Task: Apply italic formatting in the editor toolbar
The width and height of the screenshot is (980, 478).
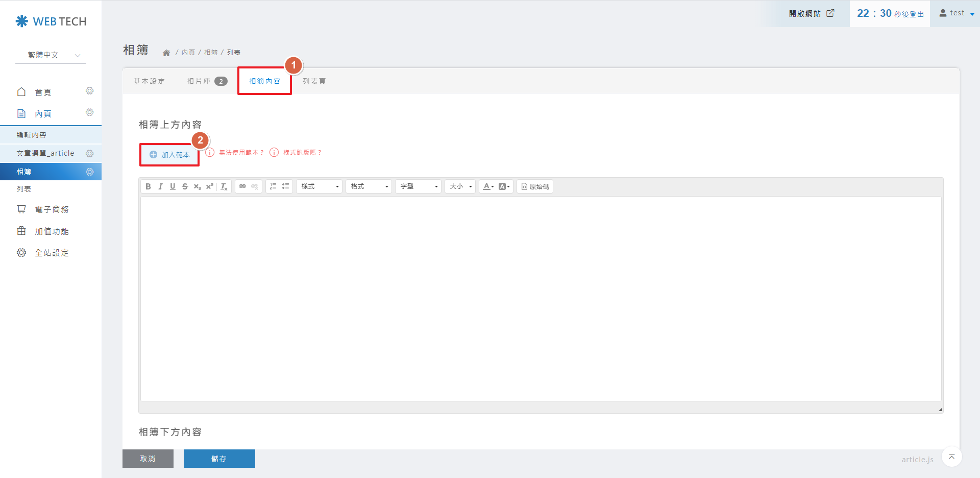Action: click(160, 186)
